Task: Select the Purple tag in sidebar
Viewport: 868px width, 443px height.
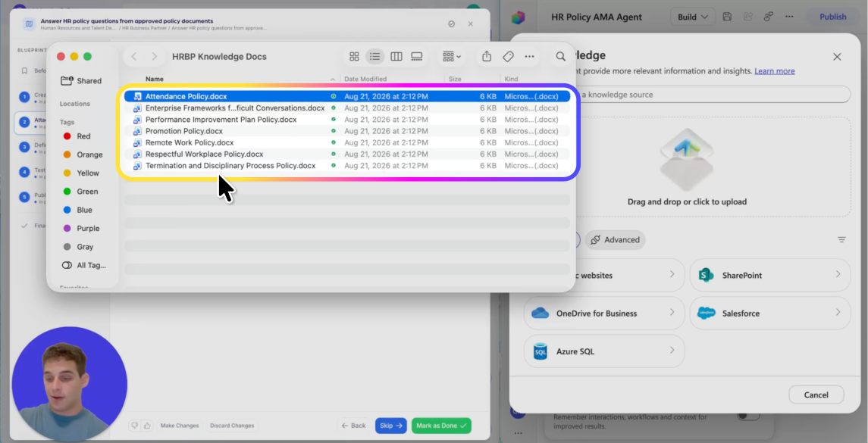Action: click(x=81, y=229)
